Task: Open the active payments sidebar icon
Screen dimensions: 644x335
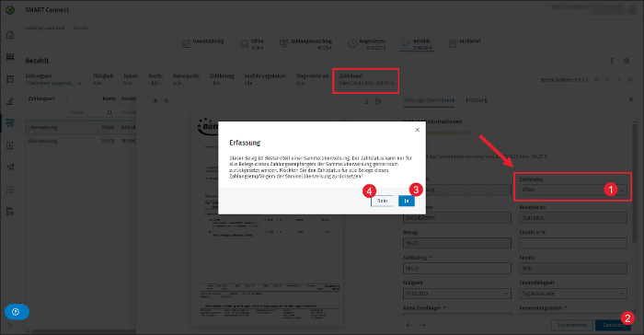Action: (10, 123)
